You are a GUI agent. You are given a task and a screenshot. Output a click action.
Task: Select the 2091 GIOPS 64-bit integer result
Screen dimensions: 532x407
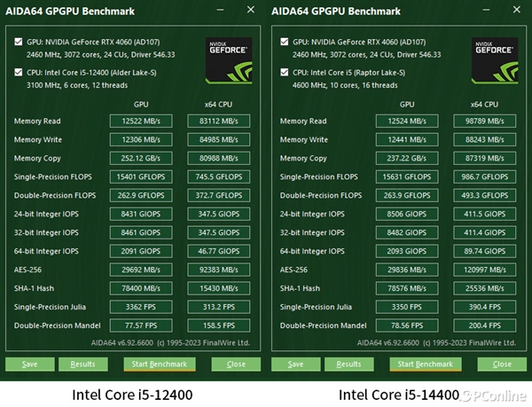tap(141, 251)
